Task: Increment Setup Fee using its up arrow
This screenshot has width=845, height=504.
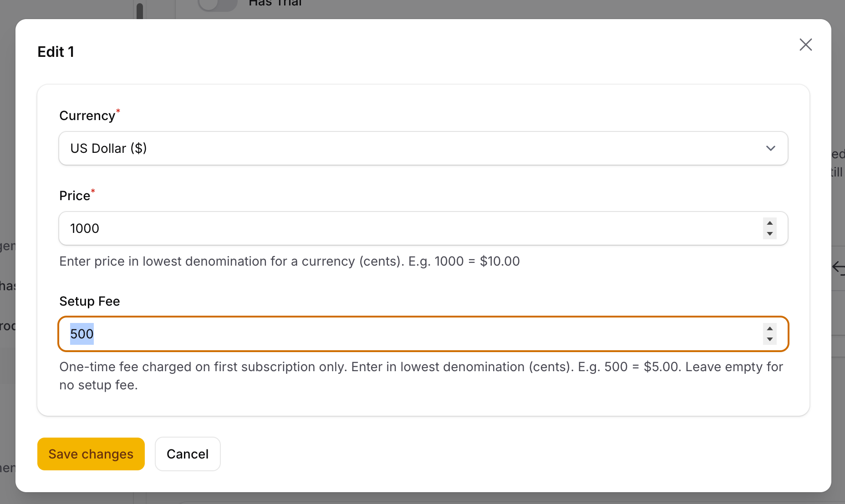Action: (769, 328)
